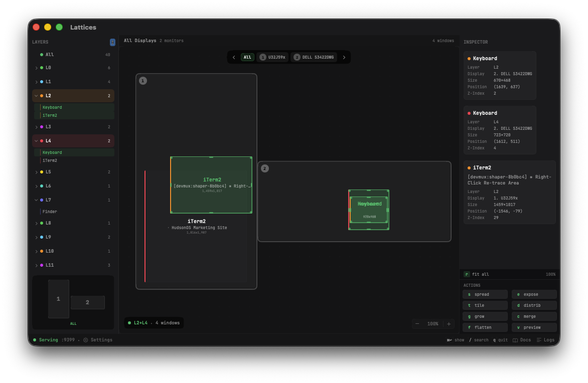This screenshot has height=383, width=588.
Task: Click the flatten action button
Action: (485, 327)
